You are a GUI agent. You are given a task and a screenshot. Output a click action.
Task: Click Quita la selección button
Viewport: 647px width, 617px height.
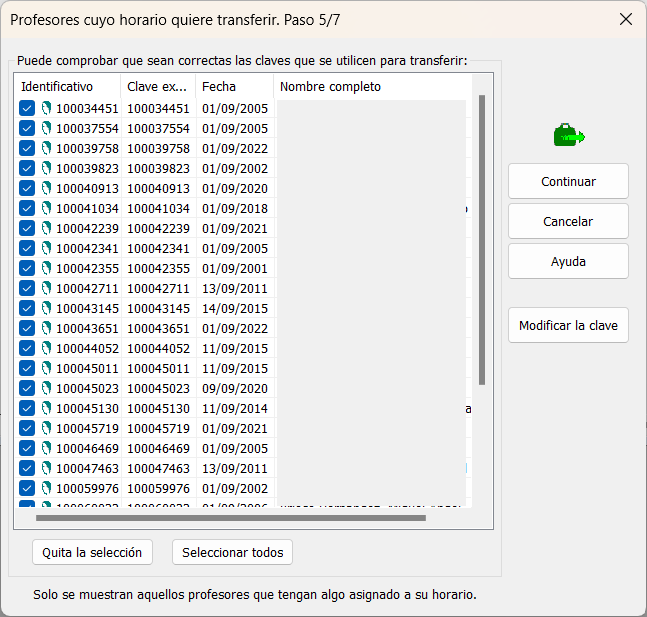92,553
